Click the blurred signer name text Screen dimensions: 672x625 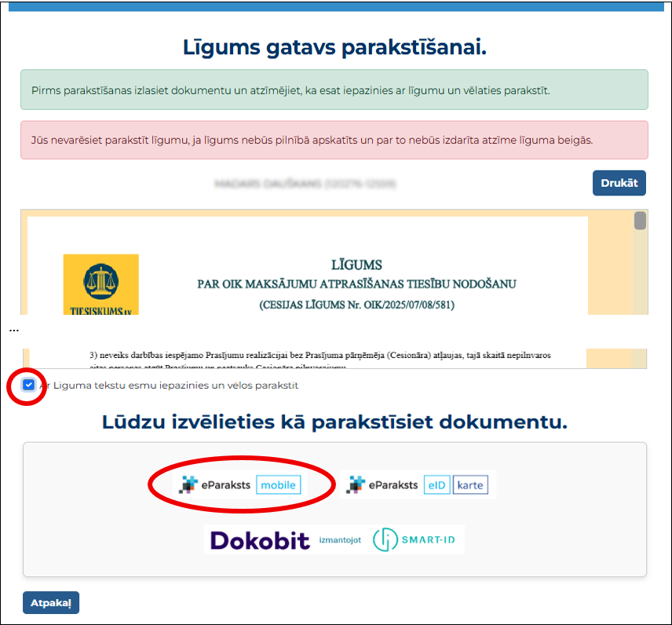pos(305,184)
